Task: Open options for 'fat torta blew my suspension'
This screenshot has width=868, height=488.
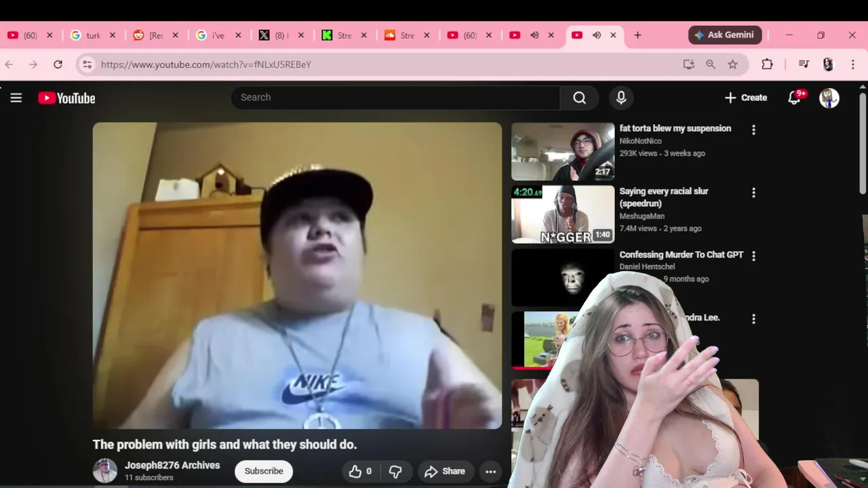Action: coord(753,129)
